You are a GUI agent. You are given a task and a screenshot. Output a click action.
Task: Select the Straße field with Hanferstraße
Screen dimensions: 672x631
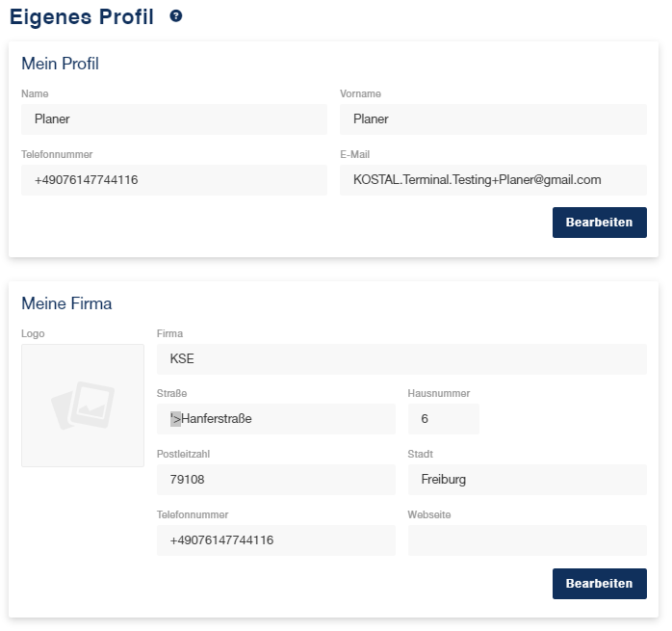(276, 419)
